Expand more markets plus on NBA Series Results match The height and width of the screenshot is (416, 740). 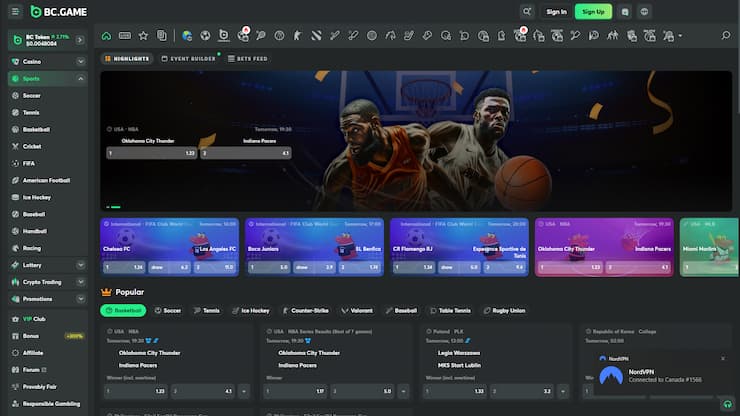click(403, 391)
